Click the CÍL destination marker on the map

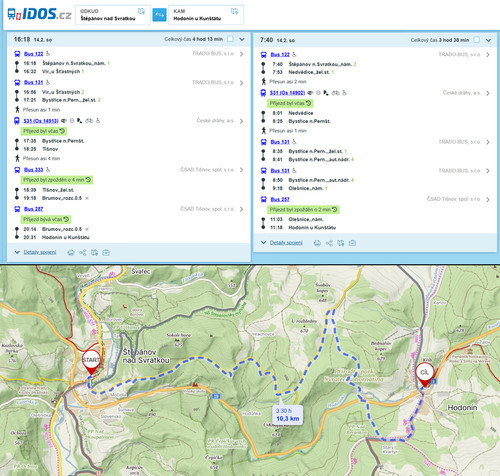(x=424, y=374)
